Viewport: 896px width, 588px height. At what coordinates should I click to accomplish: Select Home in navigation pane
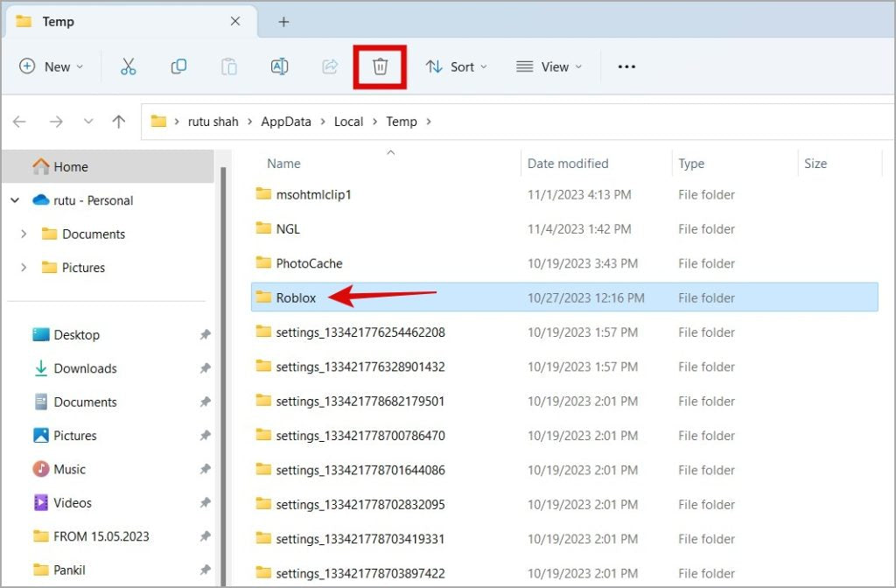(x=70, y=166)
